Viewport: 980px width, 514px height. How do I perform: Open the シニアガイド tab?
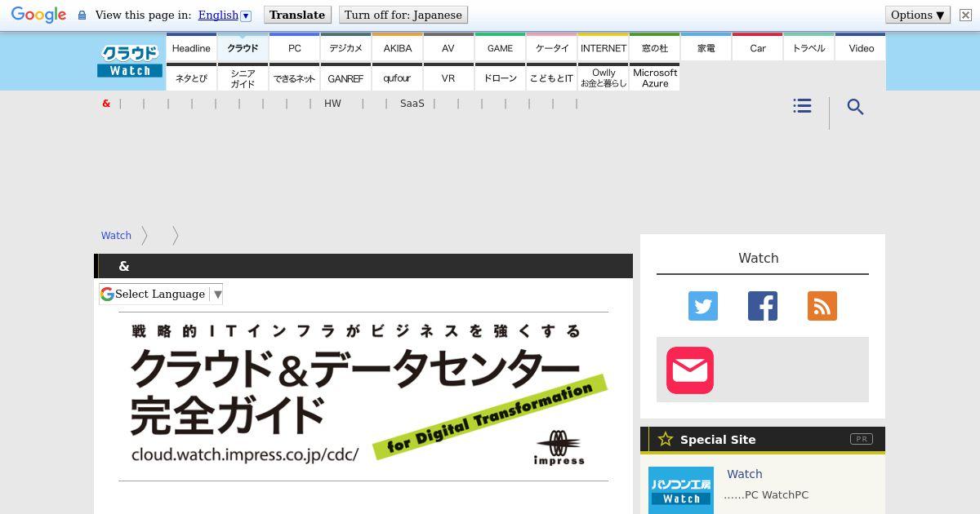[x=243, y=78]
